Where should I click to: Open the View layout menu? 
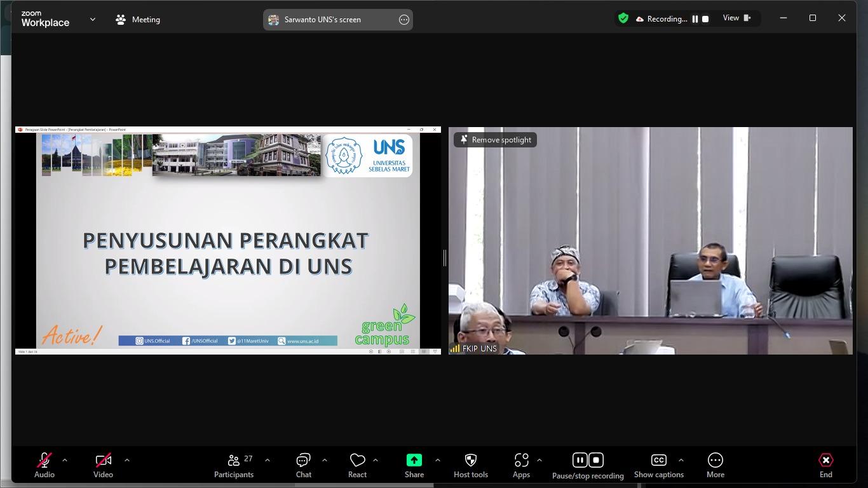tap(736, 18)
